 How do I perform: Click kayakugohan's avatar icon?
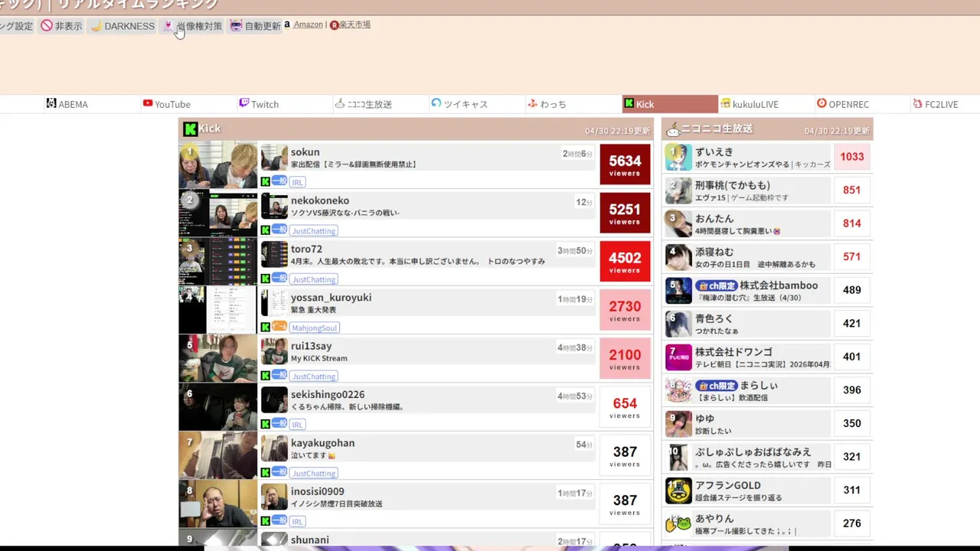[x=274, y=448]
